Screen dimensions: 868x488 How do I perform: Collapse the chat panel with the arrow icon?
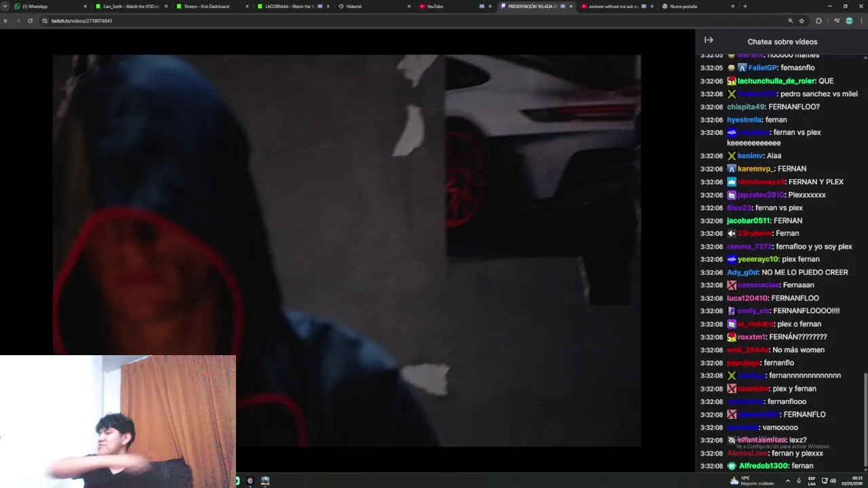(709, 41)
